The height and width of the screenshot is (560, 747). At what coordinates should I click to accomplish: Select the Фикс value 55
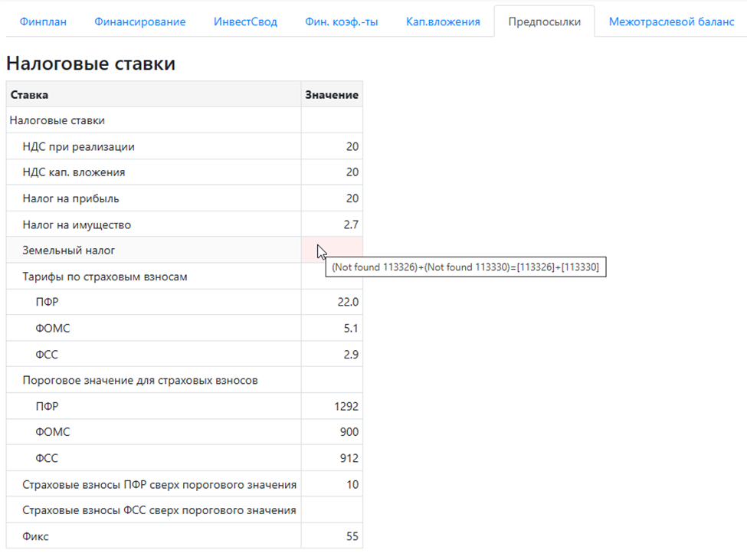click(332, 537)
